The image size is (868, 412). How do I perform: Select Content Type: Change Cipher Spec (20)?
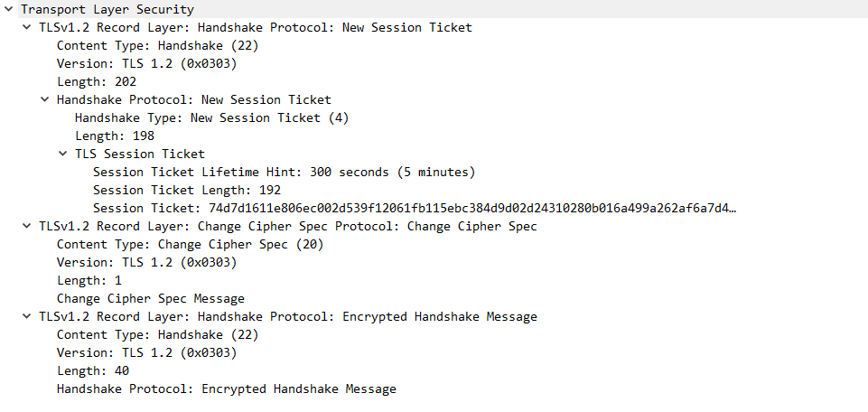[191, 244]
